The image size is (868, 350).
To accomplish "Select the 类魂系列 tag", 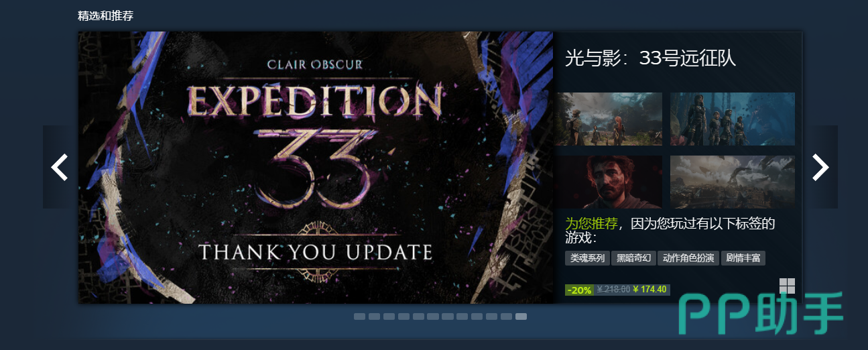I will click(x=587, y=258).
